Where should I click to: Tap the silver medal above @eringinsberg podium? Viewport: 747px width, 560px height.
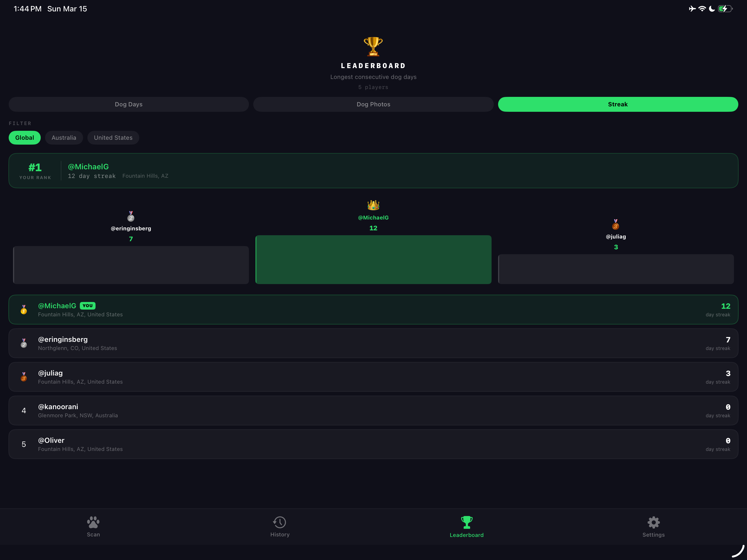[x=131, y=216]
